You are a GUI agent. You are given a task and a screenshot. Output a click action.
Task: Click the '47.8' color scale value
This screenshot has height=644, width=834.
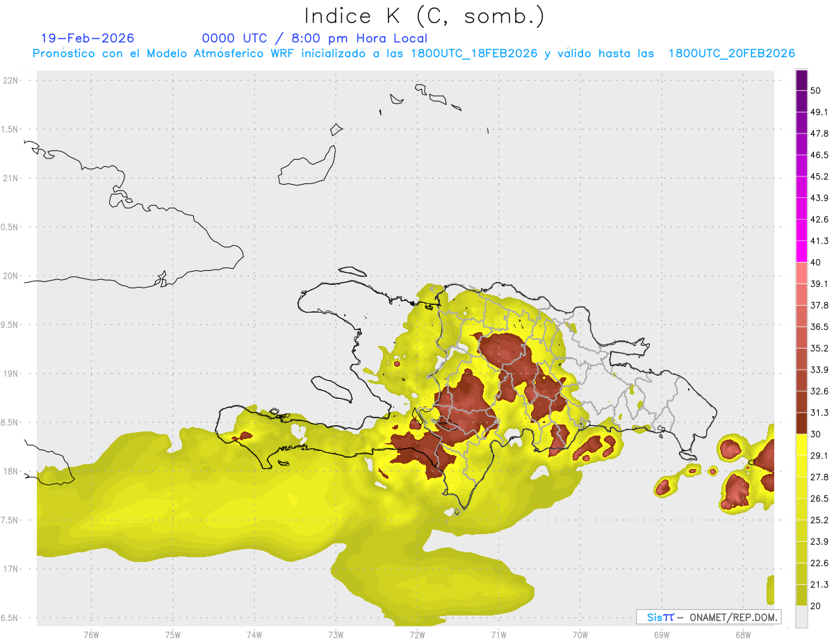pos(819,133)
